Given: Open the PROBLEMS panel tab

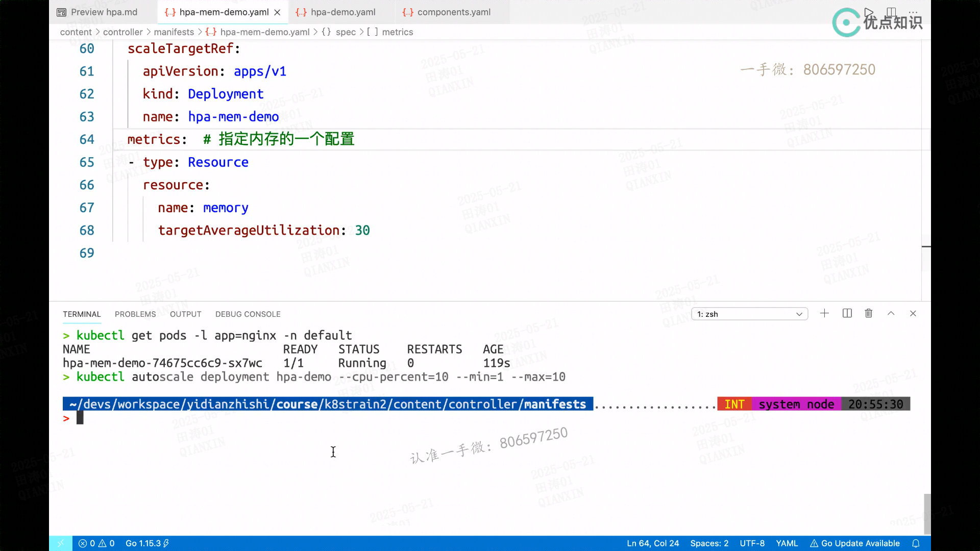Looking at the screenshot, I should click(x=135, y=314).
